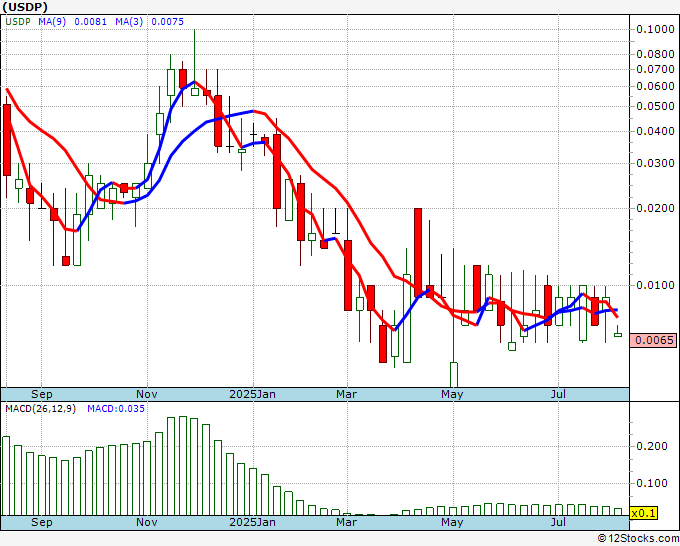Click the highlighted 0.0065 current price tag
The height and width of the screenshot is (546, 680).
pos(654,340)
